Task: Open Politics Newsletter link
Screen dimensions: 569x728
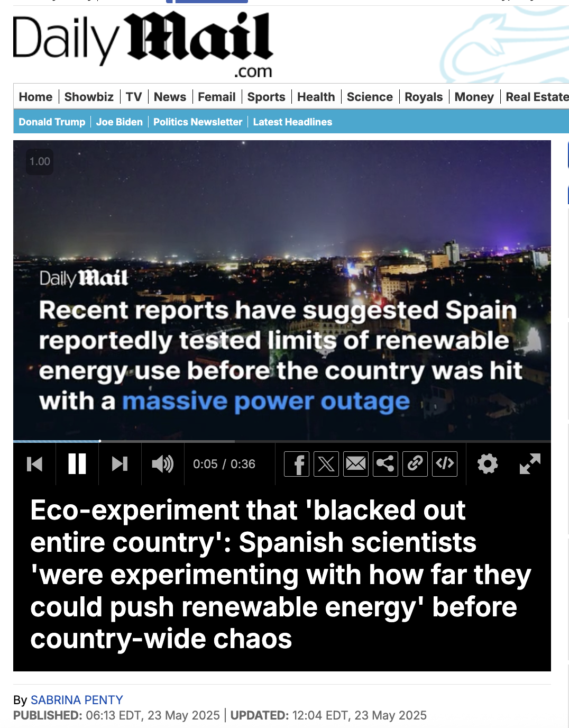Action: click(x=198, y=122)
